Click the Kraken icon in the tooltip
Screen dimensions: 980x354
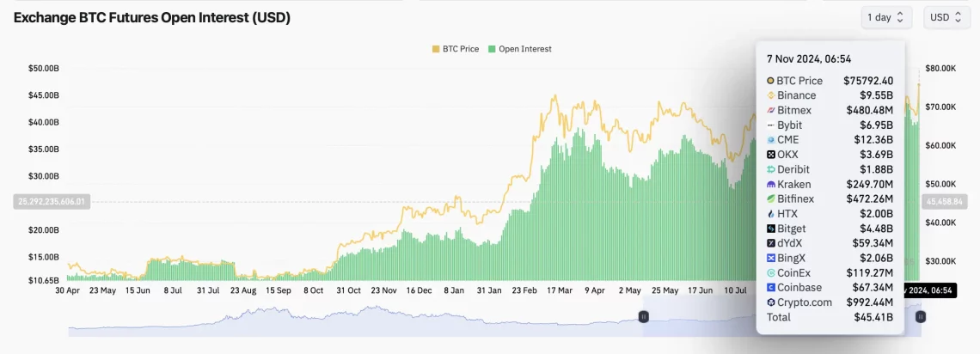pos(770,184)
